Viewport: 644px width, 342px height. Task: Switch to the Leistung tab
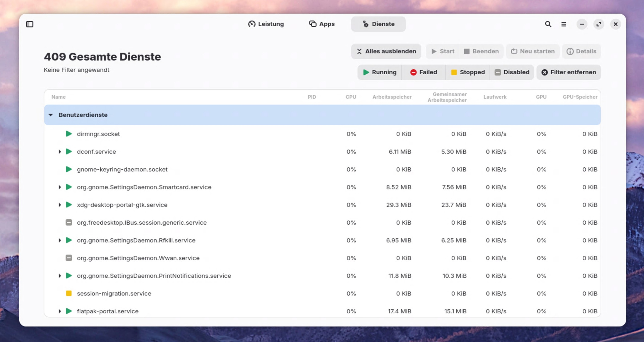tap(266, 24)
